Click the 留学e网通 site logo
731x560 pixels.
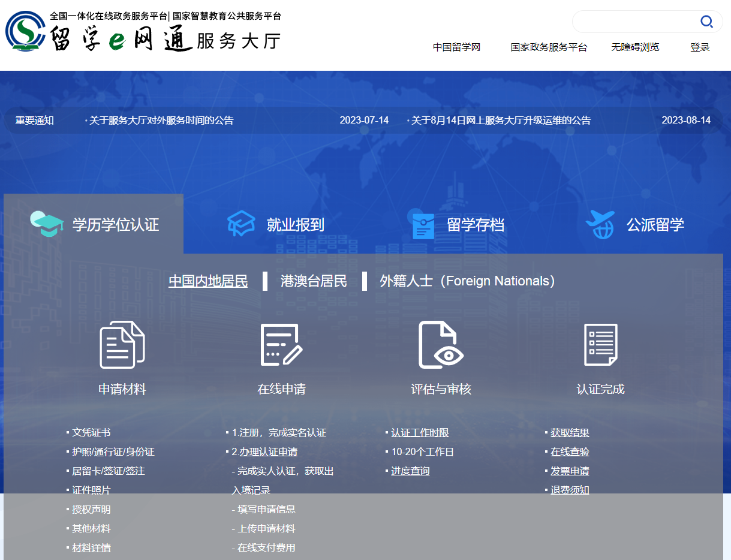(x=144, y=32)
